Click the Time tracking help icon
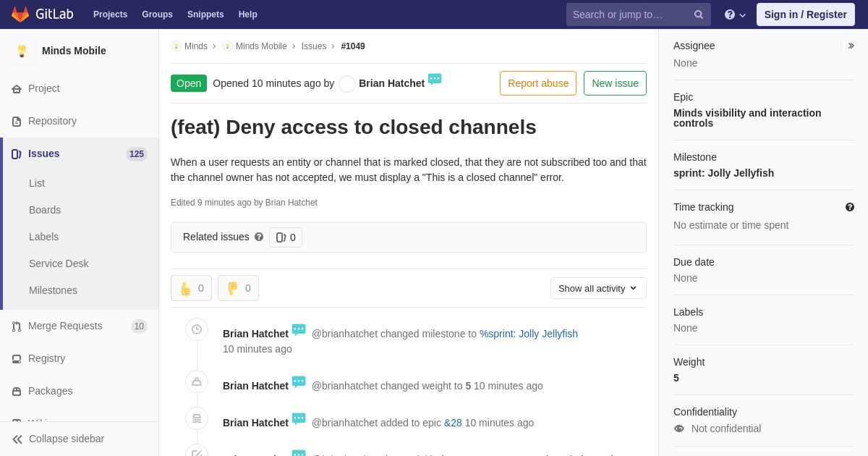868x456 pixels. [850, 207]
